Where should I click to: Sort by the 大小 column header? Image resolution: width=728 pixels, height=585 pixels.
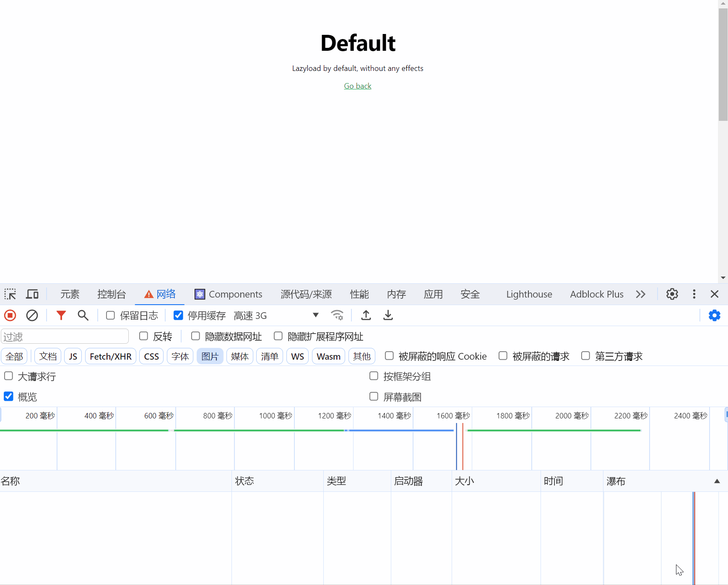pos(497,481)
